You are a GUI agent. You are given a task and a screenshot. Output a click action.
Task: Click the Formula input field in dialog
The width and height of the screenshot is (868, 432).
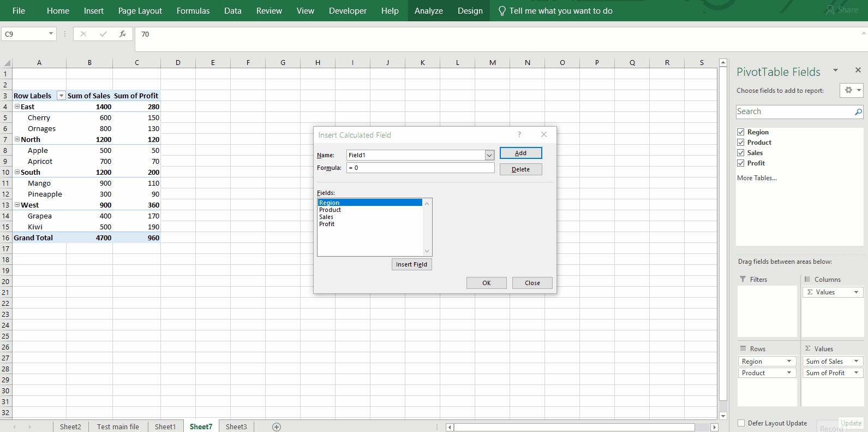[421, 168]
